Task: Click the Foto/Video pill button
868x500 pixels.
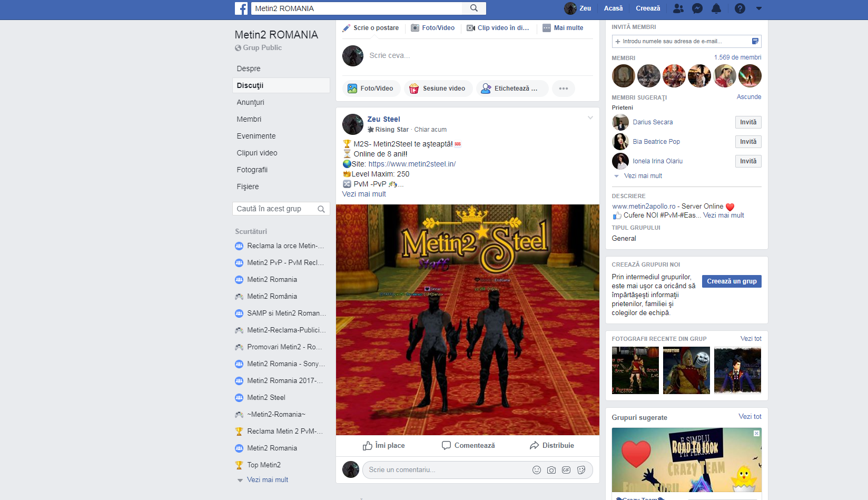Action: coord(371,89)
